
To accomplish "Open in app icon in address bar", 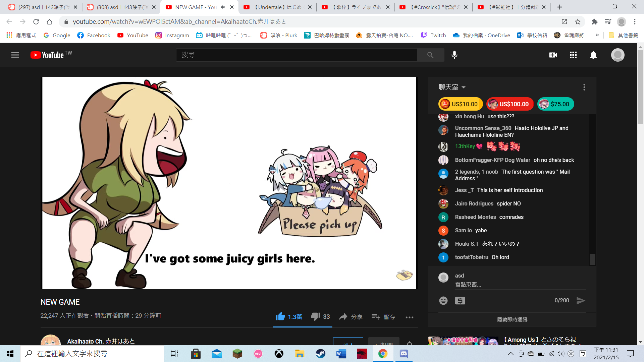I will coord(564,22).
